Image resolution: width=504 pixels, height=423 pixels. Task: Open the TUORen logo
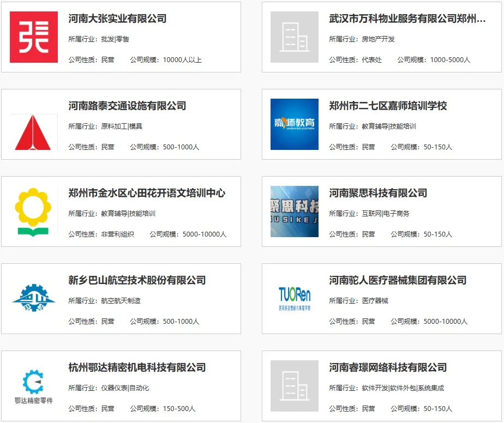tap(295, 299)
